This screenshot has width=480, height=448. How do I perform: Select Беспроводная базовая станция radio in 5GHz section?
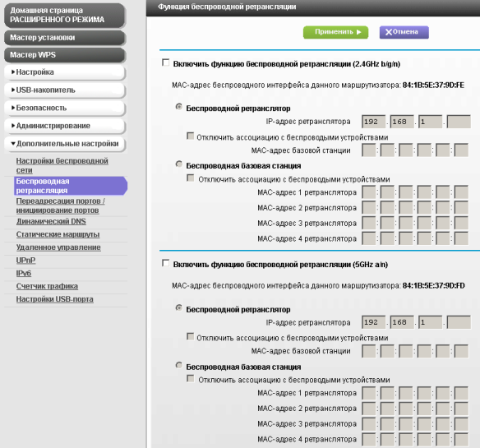179,365
